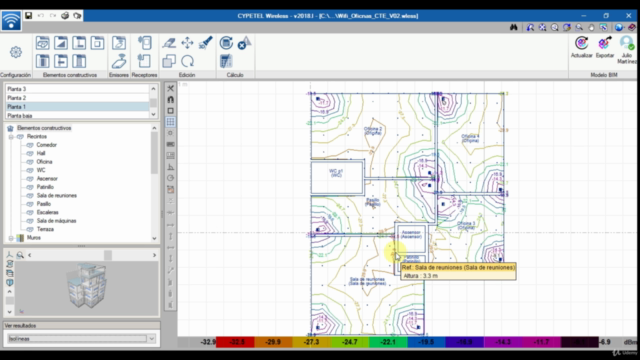Viewport: 640px width, 360px height.
Task: Select Pasillo in the Recintos tree
Action: (x=44, y=204)
